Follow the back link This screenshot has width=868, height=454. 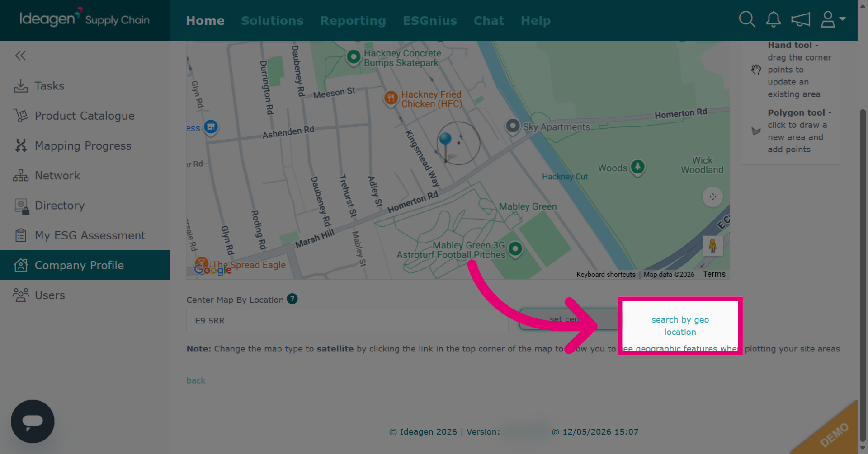[196, 380]
